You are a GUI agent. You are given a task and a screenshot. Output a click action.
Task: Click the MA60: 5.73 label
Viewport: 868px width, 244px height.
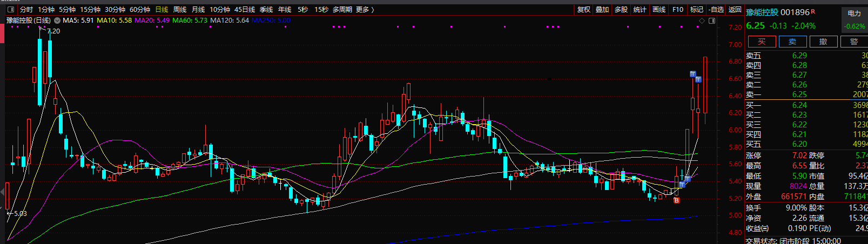(x=190, y=21)
